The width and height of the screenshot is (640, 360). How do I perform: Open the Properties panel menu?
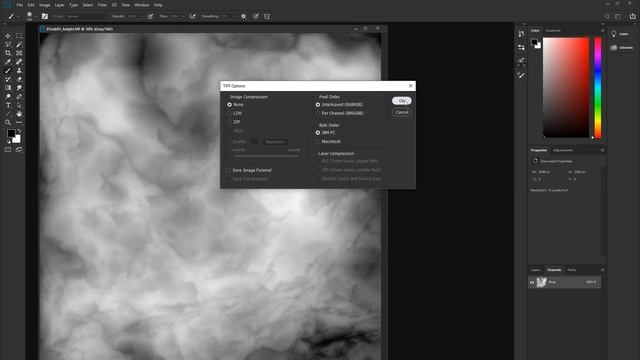pyautogui.click(x=602, y=150)
